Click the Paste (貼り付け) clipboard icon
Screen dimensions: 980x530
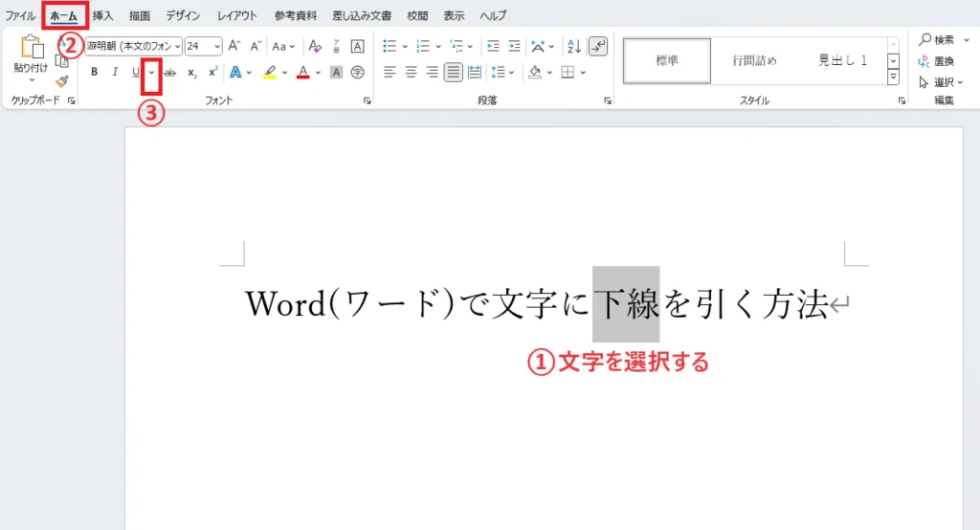pyautogui.click(x=32, y=48)
